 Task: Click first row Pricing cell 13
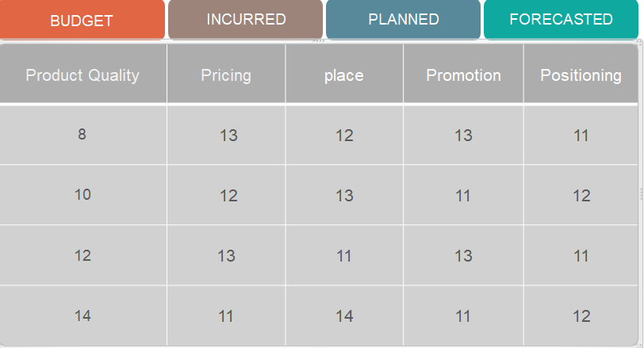[228, 136]
